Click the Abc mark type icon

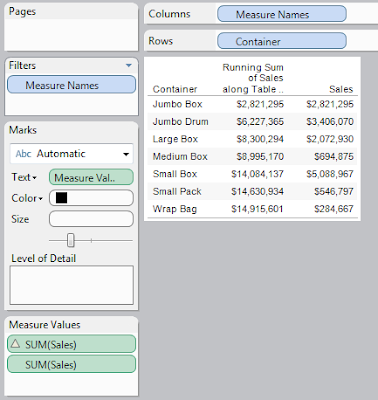pos(23,154)
